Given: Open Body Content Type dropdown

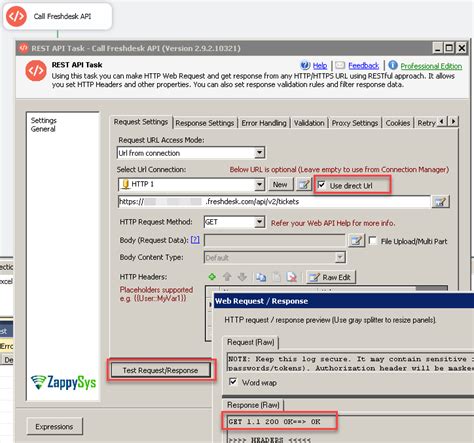Looking at the screenshot, I should 340,257.
